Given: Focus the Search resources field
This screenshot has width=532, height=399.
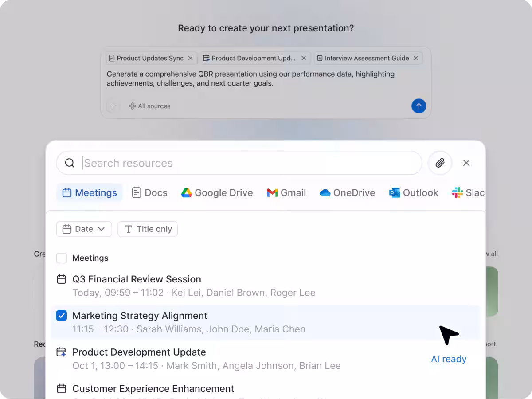Looking at the screenshot, I should point(239,163).
